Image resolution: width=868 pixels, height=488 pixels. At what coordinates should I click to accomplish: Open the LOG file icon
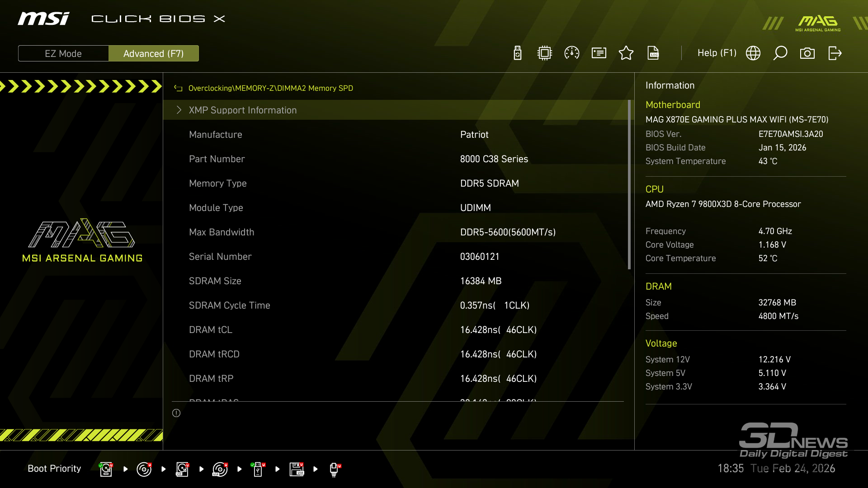tap(653, 53)
